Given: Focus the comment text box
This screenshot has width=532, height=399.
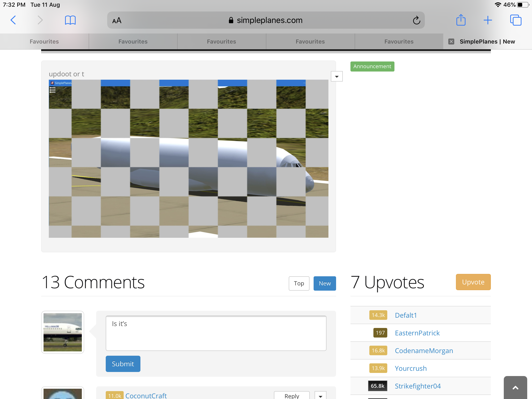Looking at the screenshot, I should point(216,333).
